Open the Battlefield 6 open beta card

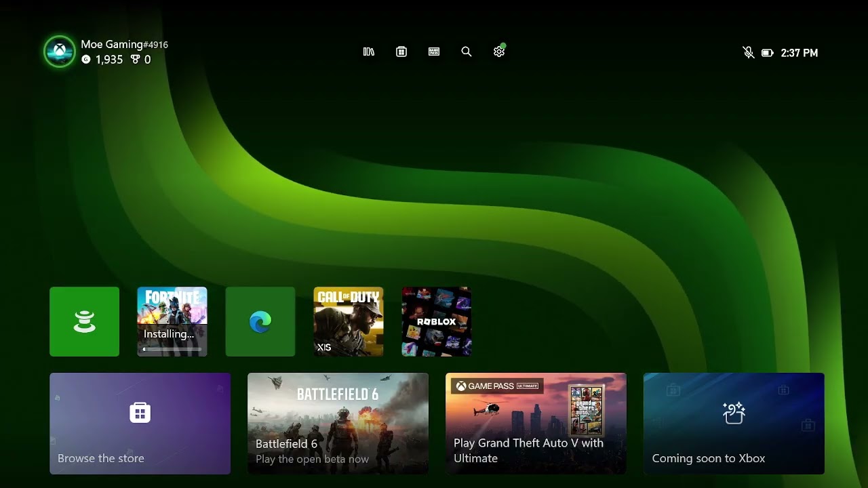point(338,424)
